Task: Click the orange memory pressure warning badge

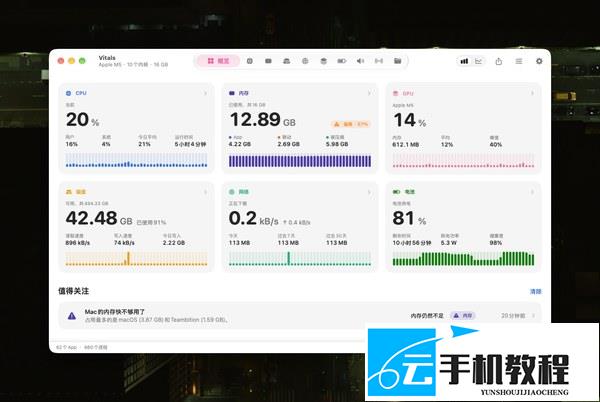Action: pyautogui.click(x=351, y=124)
